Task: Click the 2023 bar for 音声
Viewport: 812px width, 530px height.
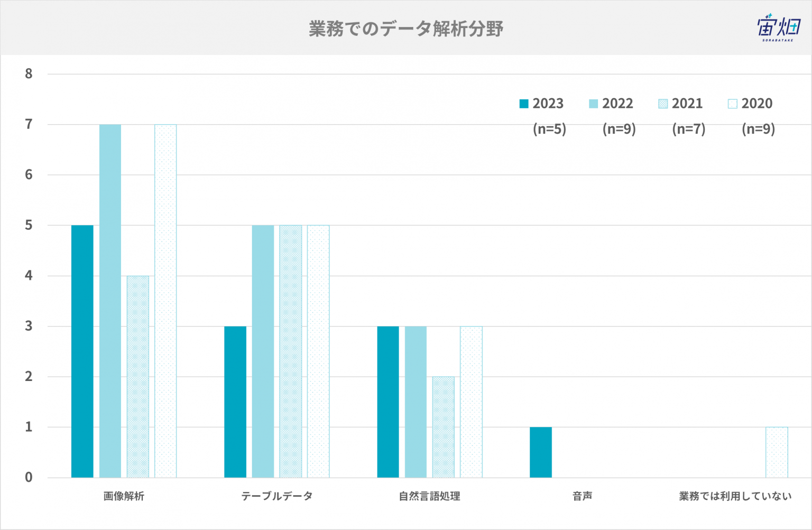Action: point(541,452)
